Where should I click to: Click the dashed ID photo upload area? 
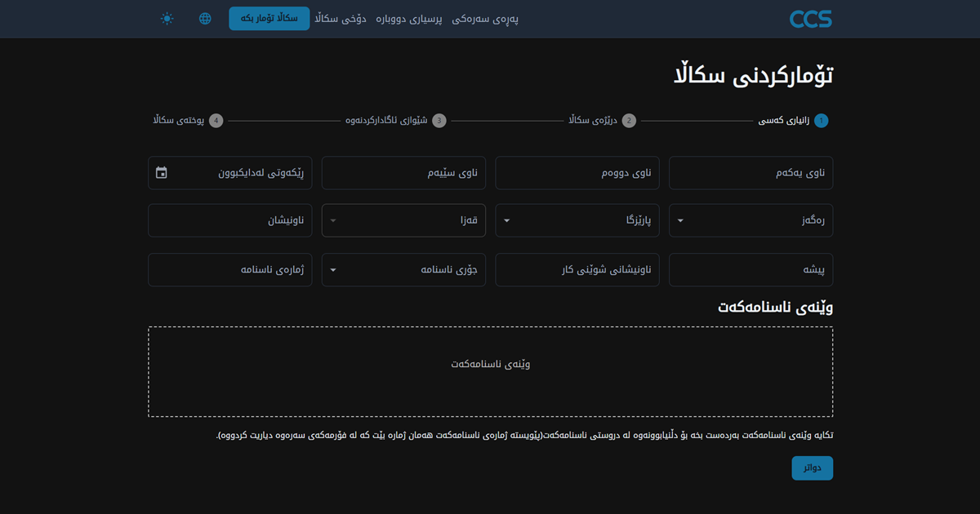click(490, 372)
